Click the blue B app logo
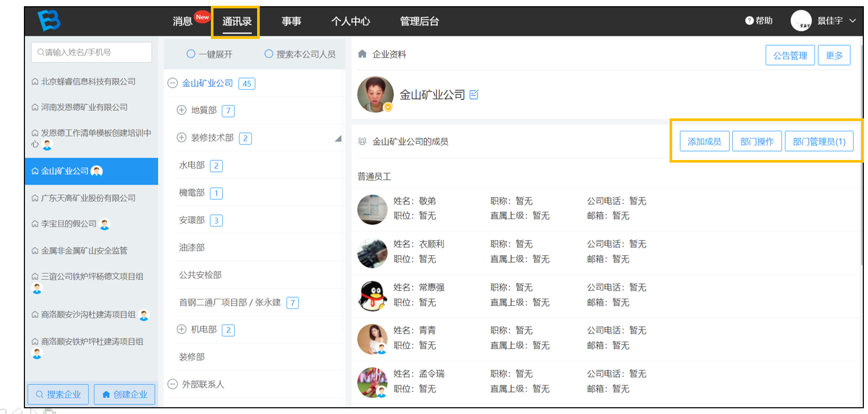Screen dimensions: 868x414 (x=49, y=21)
